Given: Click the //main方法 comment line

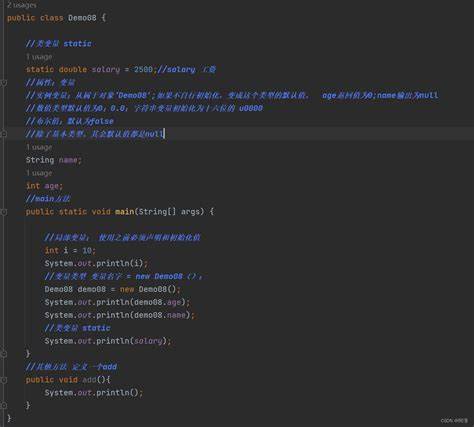Looking at the screenshot, I should click(48, 199).
